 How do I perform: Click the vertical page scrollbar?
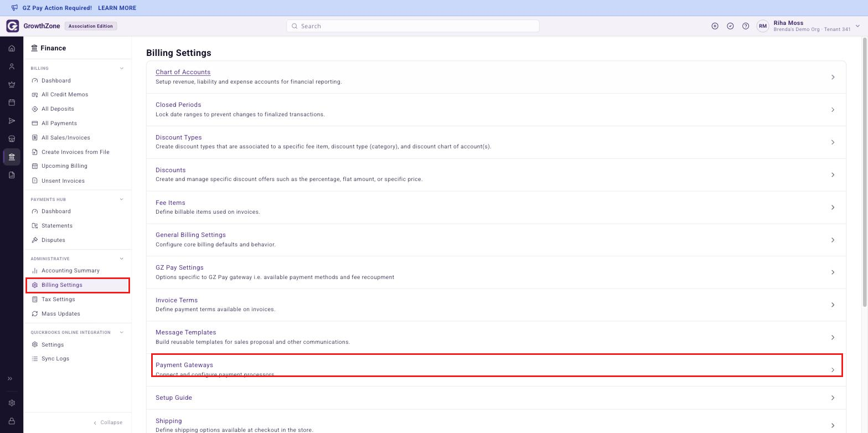click(x=865, y=172)
